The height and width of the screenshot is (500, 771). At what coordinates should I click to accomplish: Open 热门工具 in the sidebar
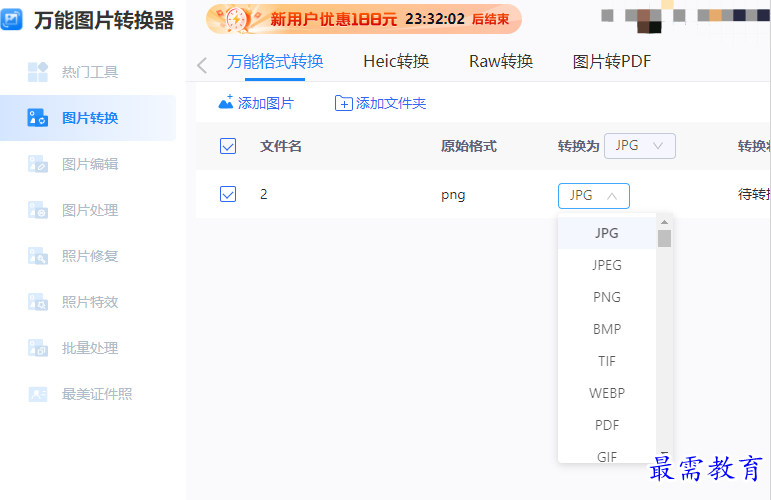coord(88,72)
